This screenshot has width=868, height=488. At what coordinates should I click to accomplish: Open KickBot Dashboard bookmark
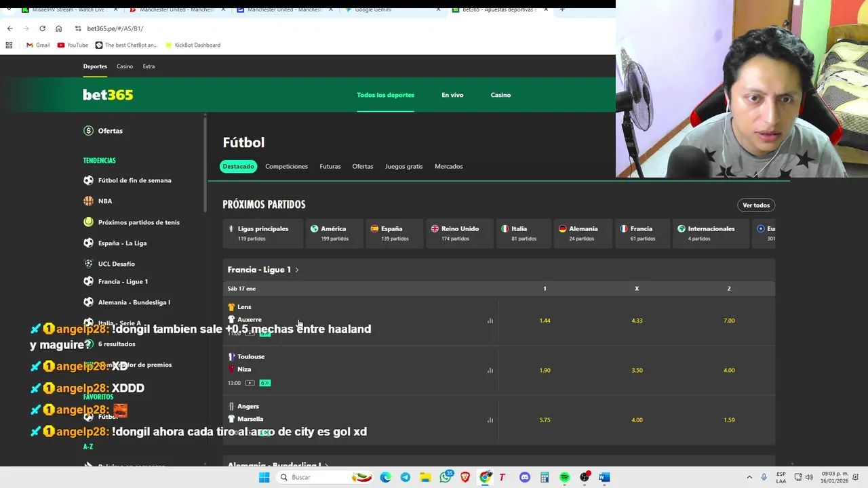pyautogui.click(x=193, y=45)
